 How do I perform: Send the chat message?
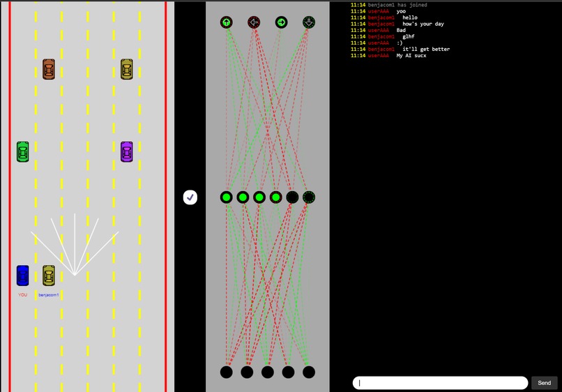tap(544, 383)
